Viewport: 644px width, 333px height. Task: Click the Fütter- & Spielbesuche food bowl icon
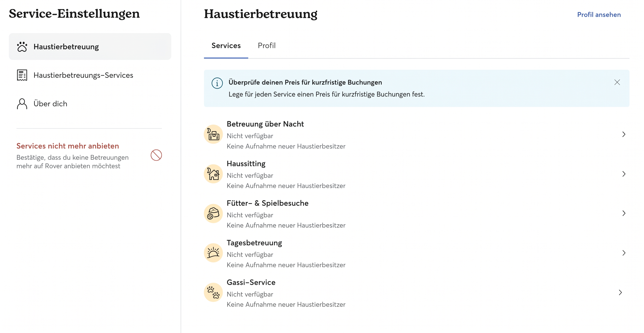213,214
